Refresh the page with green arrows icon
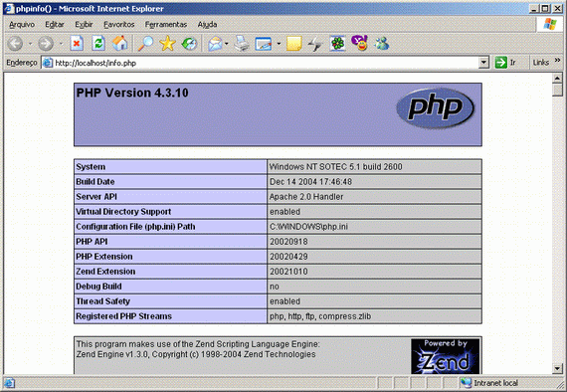Image resolution: width=567 pixels, height=392 pixels. pyautogui.click(x=98, y=44)
